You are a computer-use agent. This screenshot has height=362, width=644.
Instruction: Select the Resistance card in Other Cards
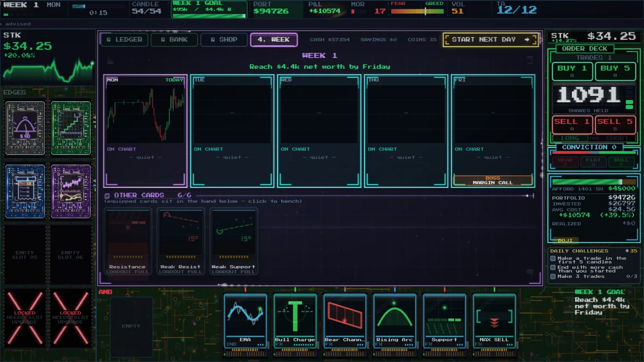127,241
